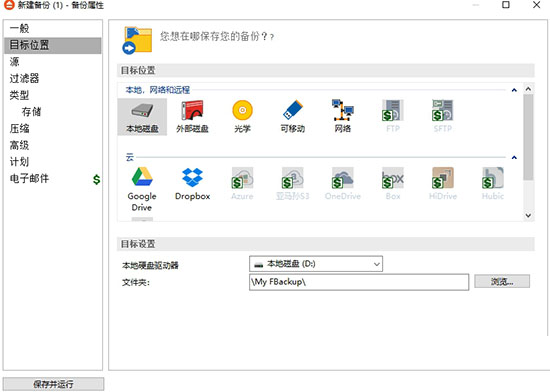Open the 本地硬盘驱动器 drive dropdown
The image size is (550, 392).
(316, 264)
